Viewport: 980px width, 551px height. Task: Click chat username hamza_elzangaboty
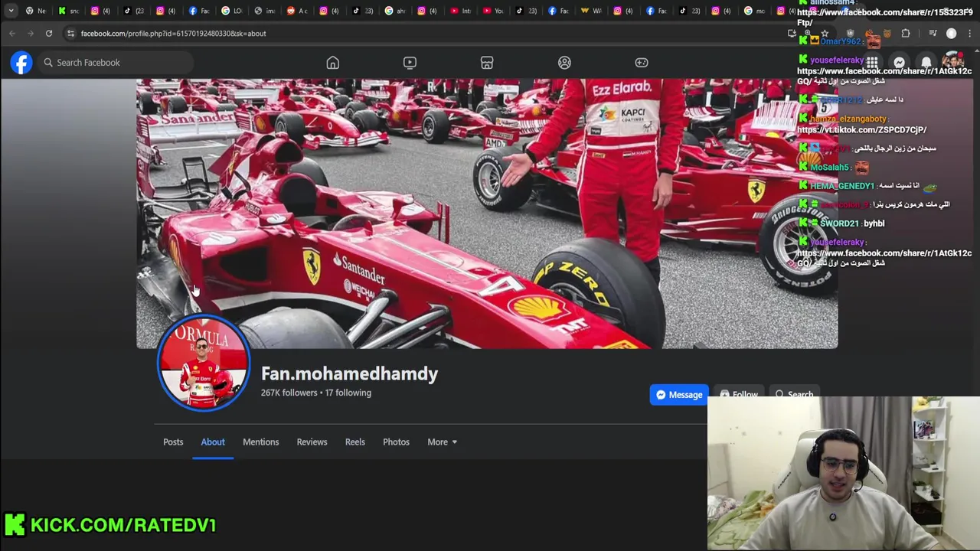pos(848,119)
